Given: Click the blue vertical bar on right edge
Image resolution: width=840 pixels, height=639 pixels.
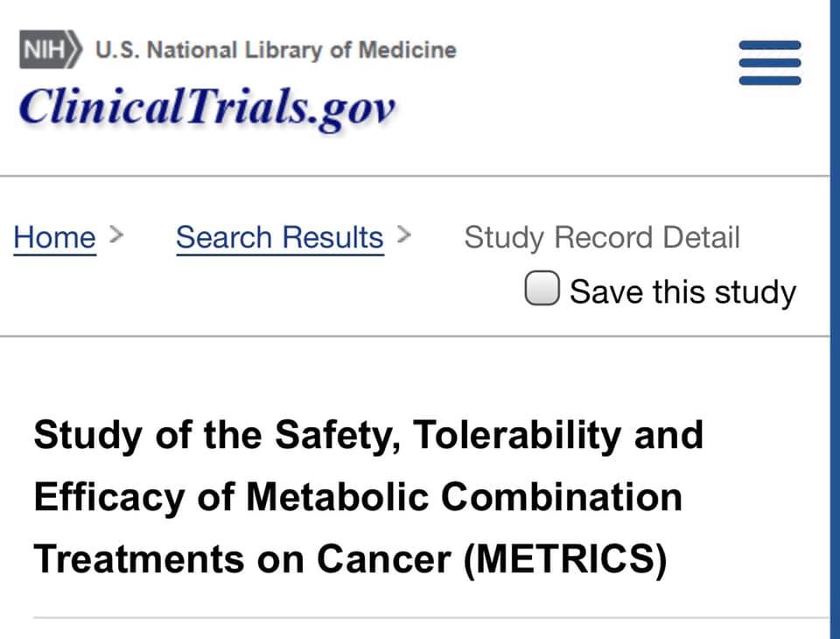Looking at the screenshot, I should coord(835,319).
